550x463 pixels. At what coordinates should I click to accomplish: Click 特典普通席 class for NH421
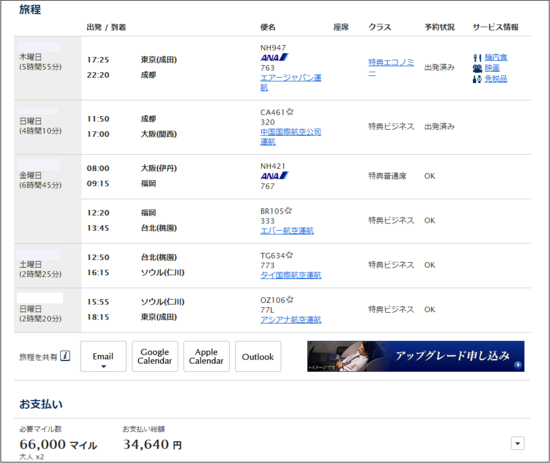[x=387, y=176]
